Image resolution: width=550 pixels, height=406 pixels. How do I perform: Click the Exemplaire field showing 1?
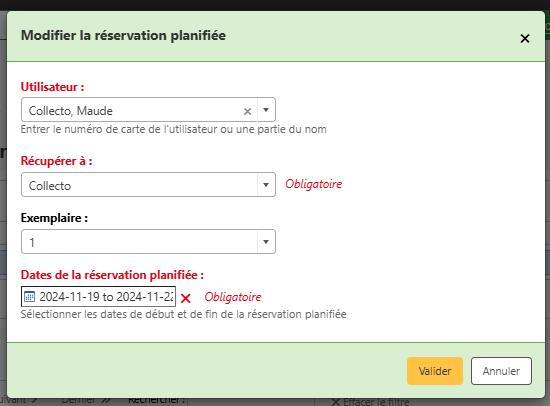[x=148, y=241]
